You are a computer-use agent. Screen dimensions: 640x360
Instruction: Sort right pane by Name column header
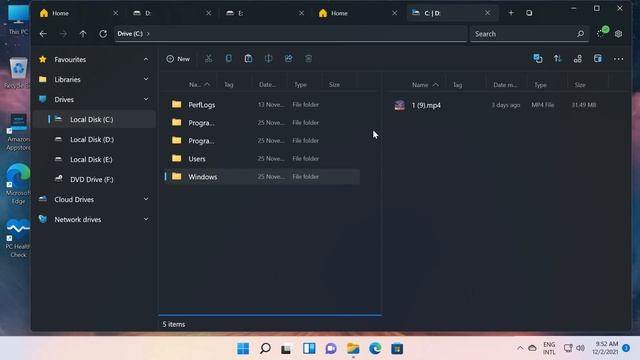tap(425, 85)
